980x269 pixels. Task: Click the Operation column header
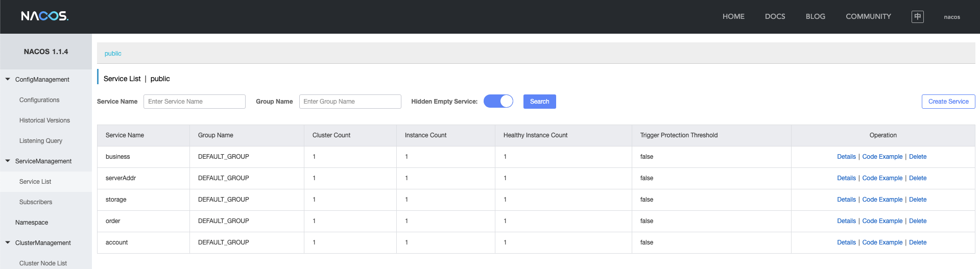(883, 135)
